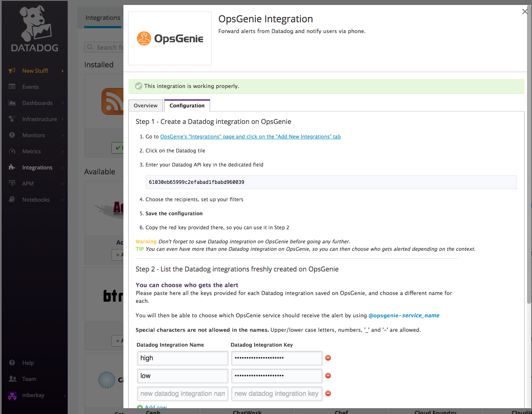Screen dimensions: 532x414
Task: Open Events in the sidebar
Action: tap(30, 87)
